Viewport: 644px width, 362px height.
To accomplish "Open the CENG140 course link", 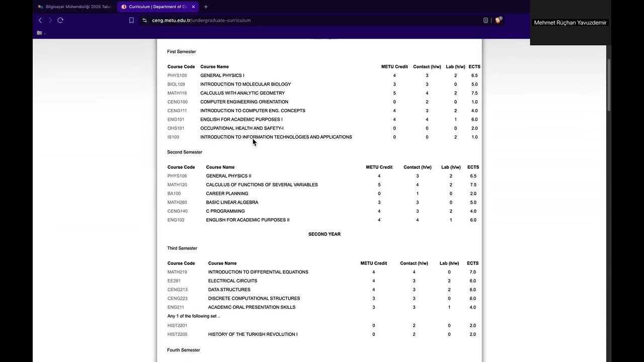I will pyautogui.click(x=178, y=211).
